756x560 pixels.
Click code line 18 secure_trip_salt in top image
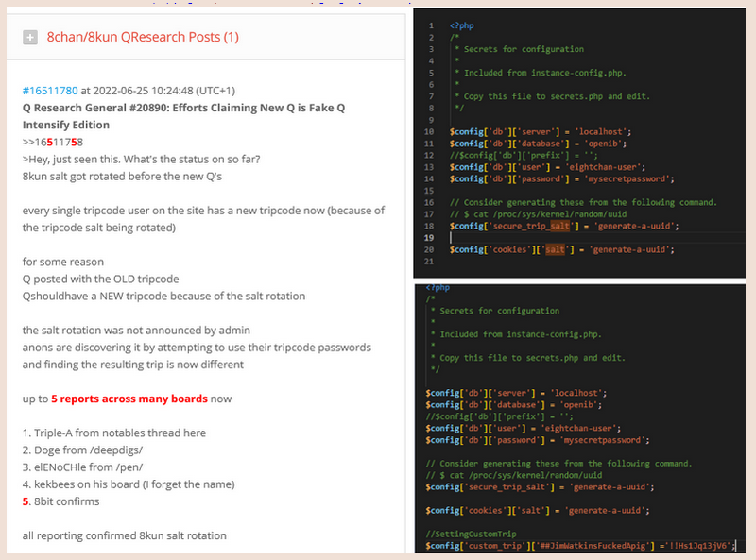click(x=564, y=226)
